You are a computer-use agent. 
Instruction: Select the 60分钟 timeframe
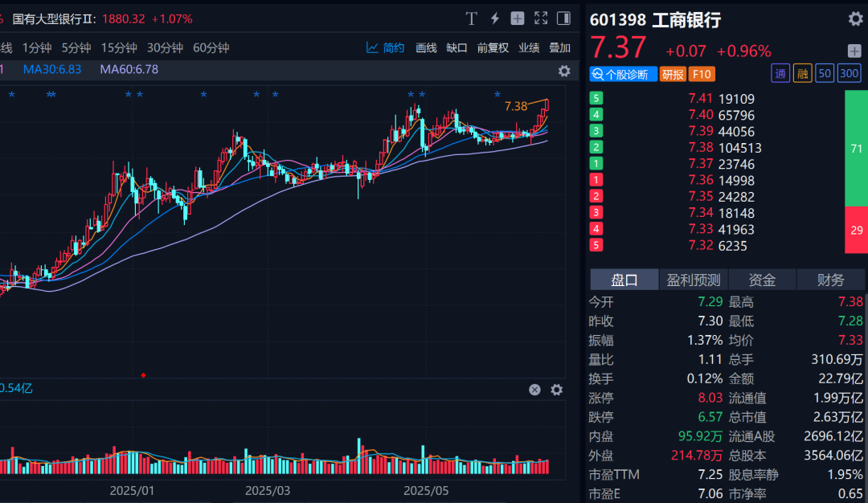tap(211, 47)
